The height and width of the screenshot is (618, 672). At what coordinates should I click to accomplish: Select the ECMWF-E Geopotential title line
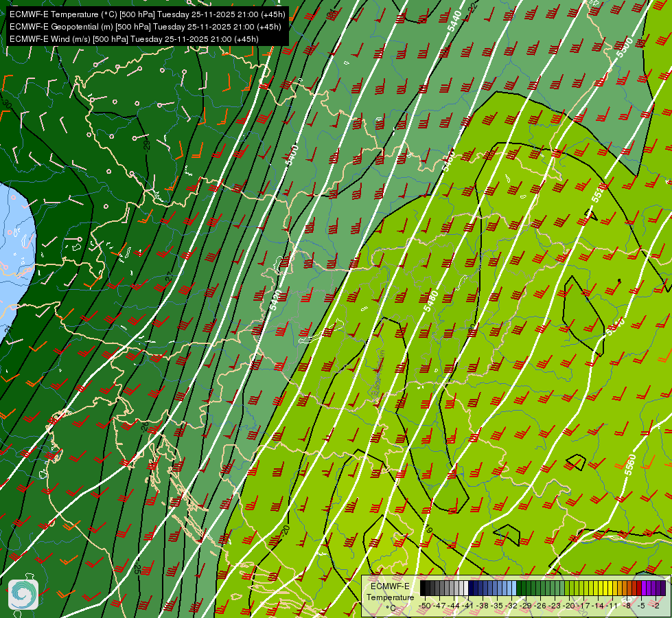(146, 27)
